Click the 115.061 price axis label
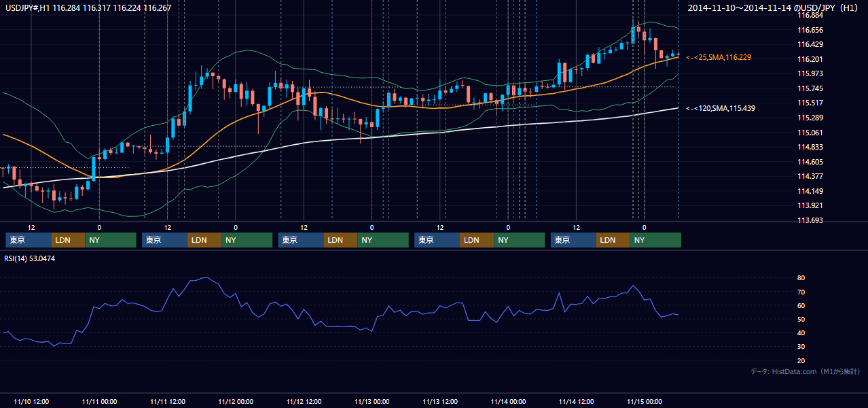 click(x=810, y=133)
